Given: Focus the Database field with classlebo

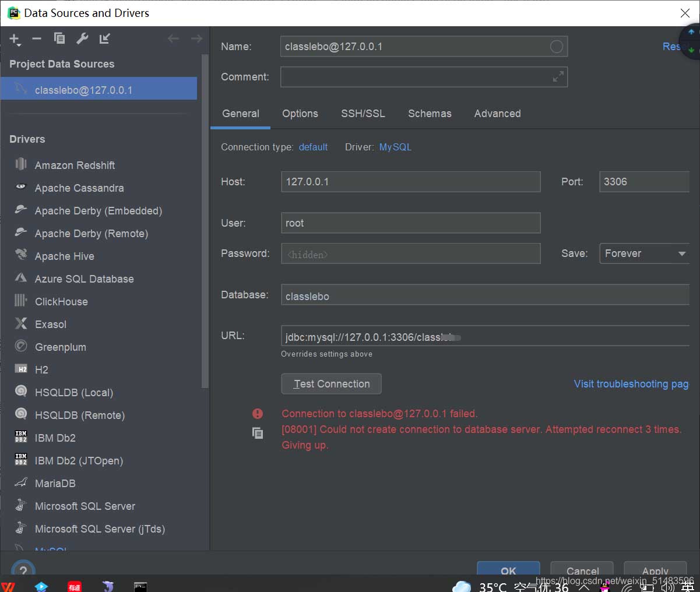Looking at the screenshot, I should tap(485, 295).
